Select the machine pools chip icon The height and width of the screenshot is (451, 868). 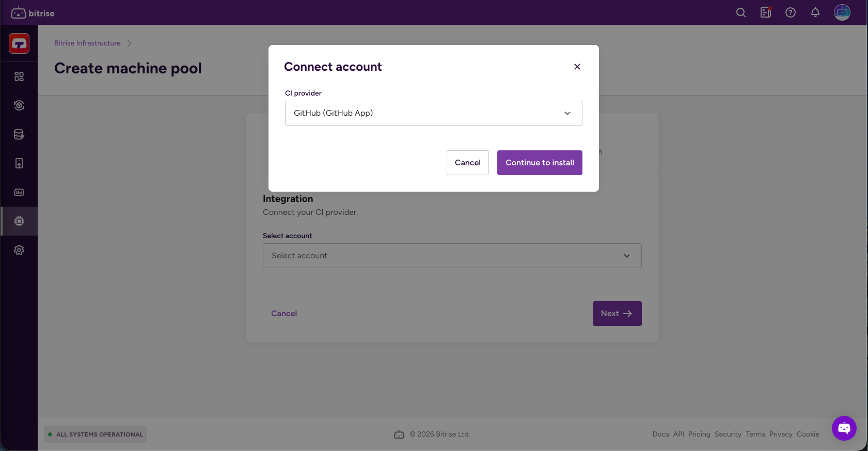(x=19, y=221)
